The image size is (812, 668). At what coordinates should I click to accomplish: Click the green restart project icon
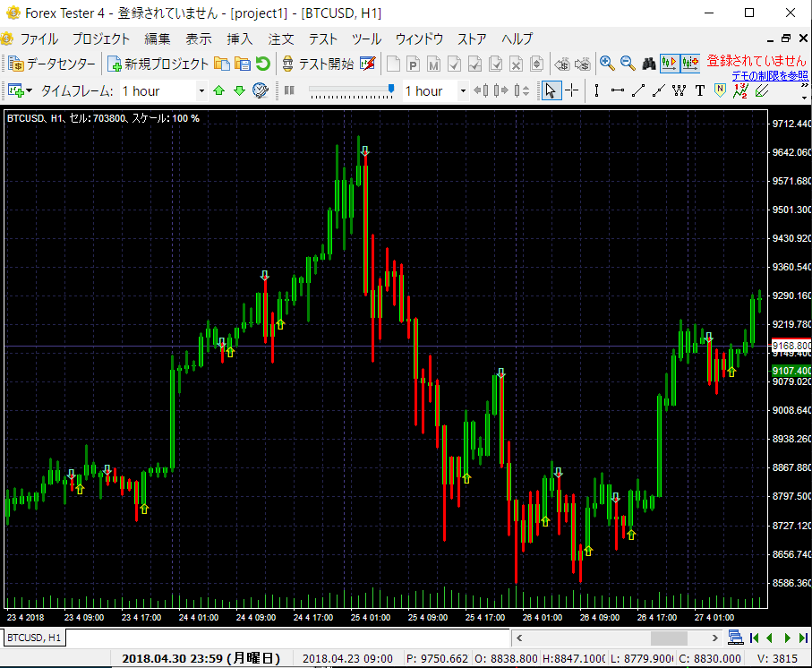pyautogui.click(x=262, y=64)
